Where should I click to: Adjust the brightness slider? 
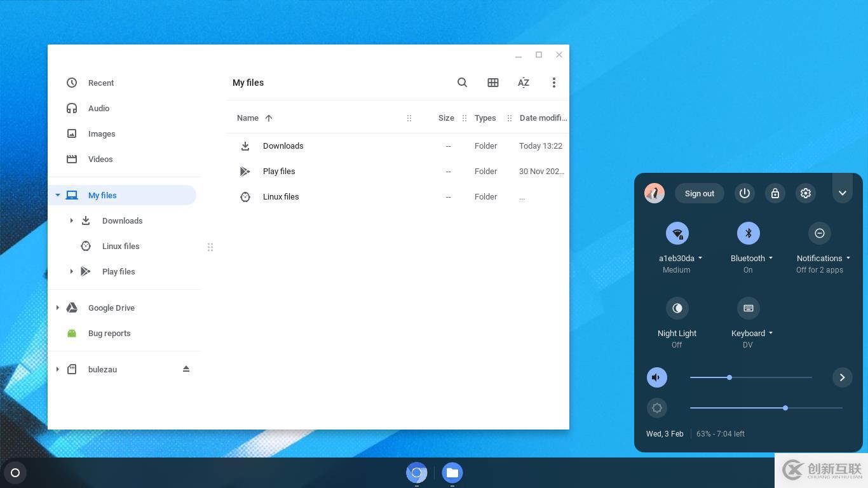(766, 408)
